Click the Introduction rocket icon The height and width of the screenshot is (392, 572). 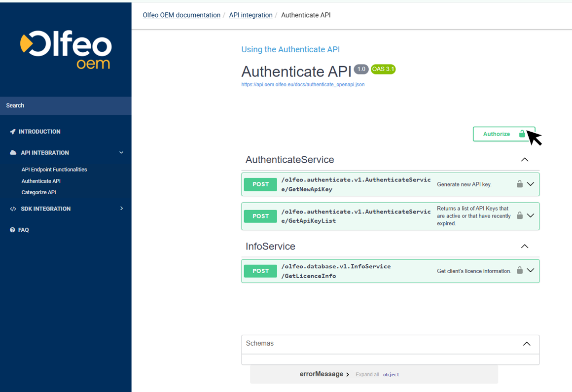coord(13,132)
